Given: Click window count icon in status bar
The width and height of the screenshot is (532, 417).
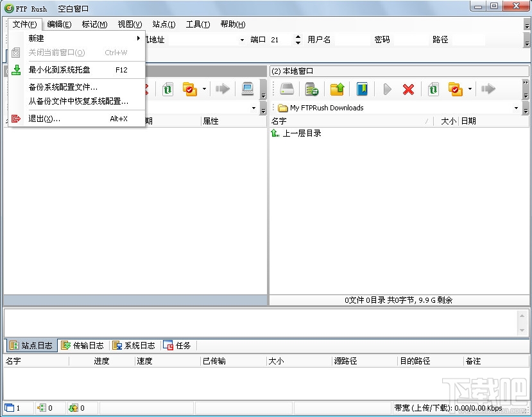Looking at the screenshot, I should pos(10,408).
